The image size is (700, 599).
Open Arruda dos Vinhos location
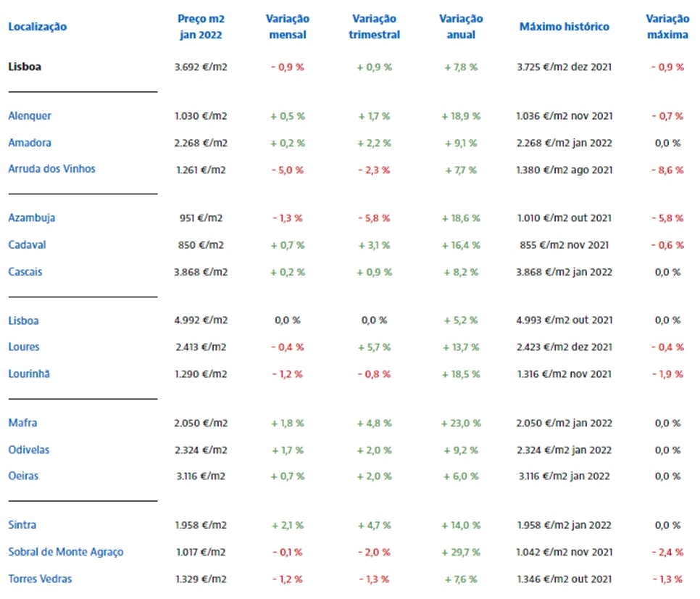point(51,169)
